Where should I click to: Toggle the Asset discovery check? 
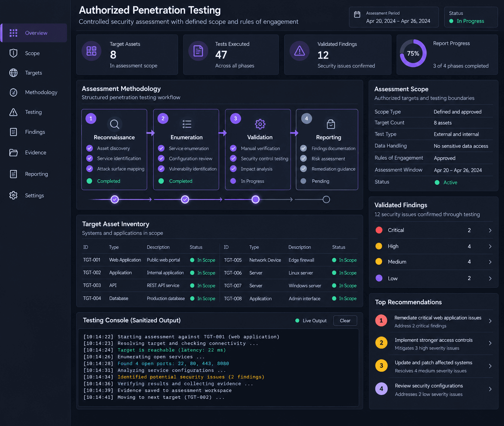89,148
